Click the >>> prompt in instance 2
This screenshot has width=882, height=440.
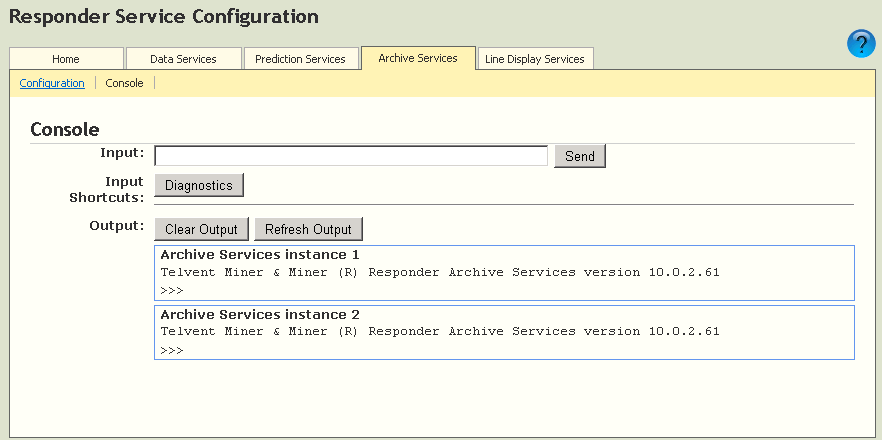[x=171, y=351]
